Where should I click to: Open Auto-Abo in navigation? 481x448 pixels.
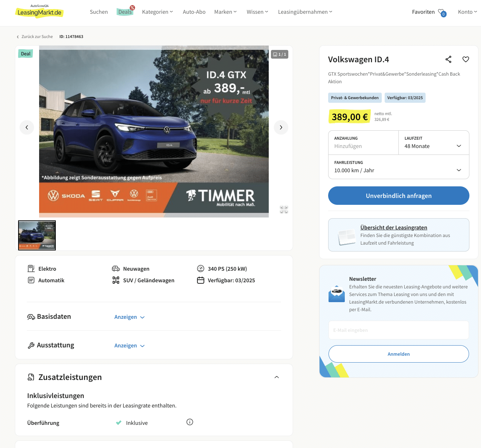point(194,12)
